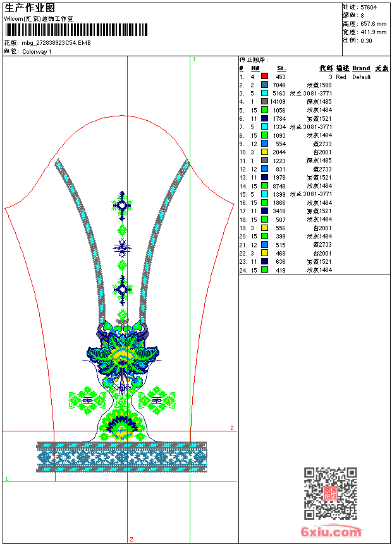Click the green swatch in stop row 24
This screenshot has width=392, height=544.
pos(264,270)
